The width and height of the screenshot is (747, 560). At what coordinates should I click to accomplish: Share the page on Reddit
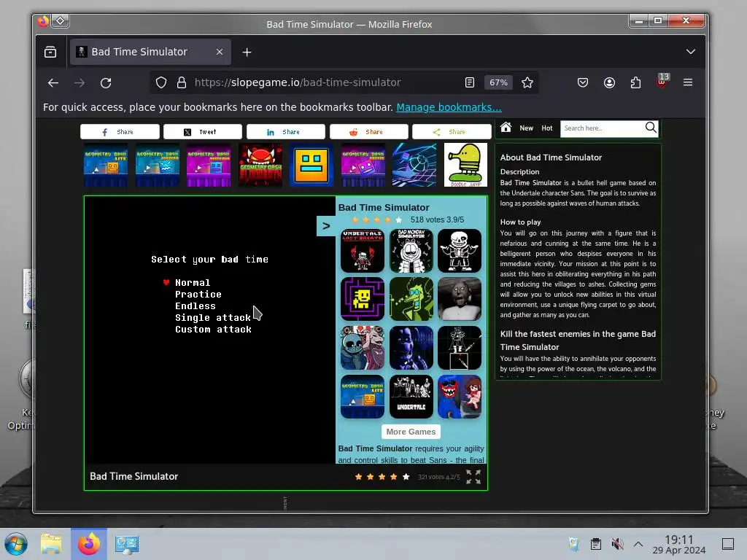368,131
